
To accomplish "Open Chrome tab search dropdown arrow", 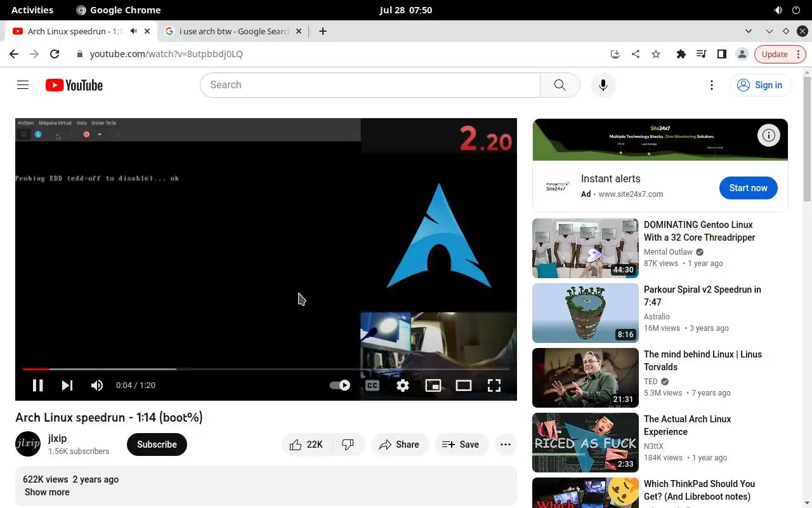I will pos(749,31).
